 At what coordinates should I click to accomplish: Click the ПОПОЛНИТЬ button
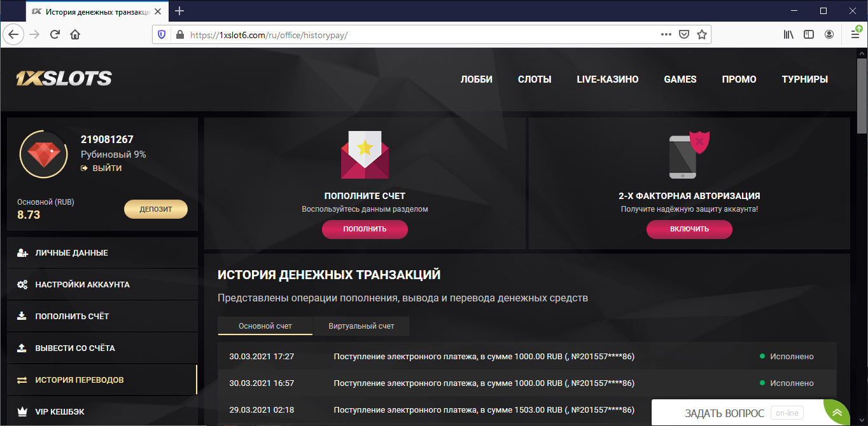point(365,229)
